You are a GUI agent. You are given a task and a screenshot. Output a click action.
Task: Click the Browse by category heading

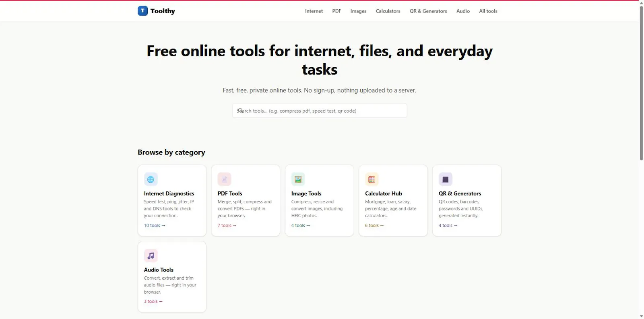click(x=171, y=152)
